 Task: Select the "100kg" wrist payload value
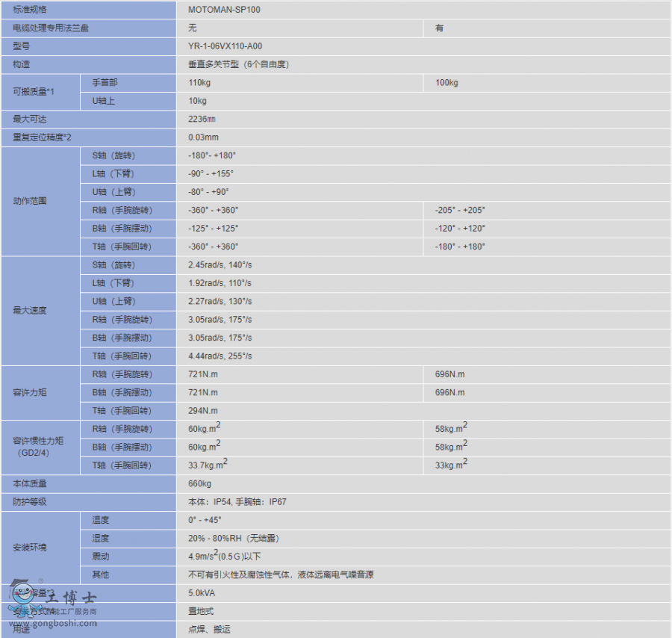447,83
